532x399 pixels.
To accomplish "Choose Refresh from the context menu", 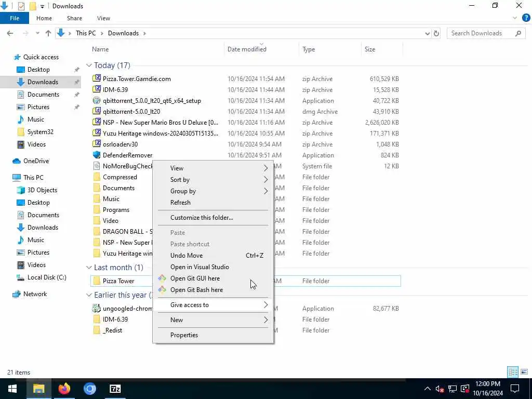I will point(213,203).
